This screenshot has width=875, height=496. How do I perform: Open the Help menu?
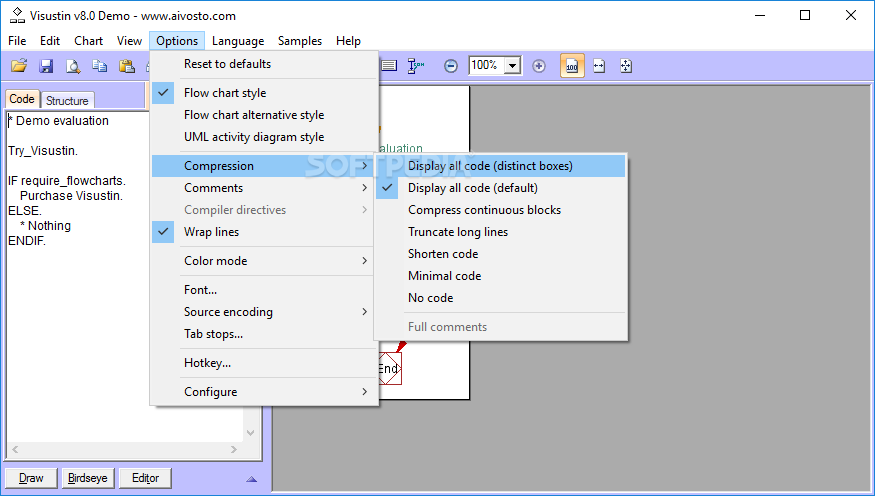tap(348, 41)
